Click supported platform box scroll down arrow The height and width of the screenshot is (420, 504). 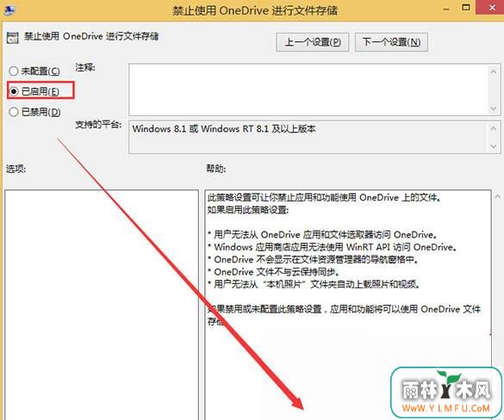pyautogui.click(x=494, y=146)
